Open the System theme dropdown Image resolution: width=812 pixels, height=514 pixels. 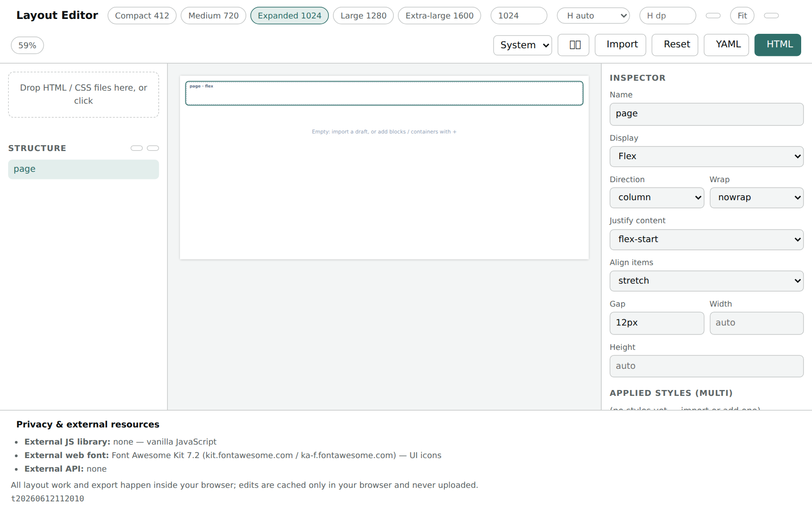pyautogui.click(x=522, y=45)
